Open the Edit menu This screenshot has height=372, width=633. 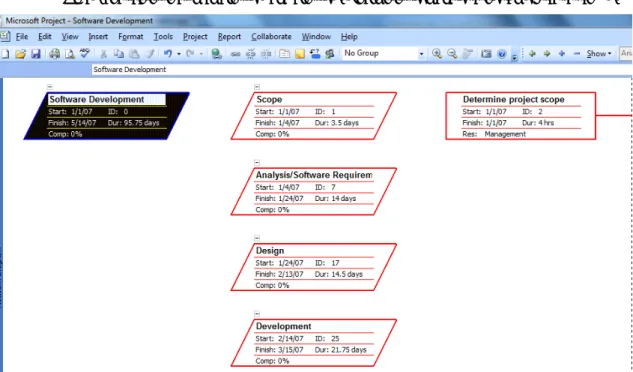click(x=45, y=37)
